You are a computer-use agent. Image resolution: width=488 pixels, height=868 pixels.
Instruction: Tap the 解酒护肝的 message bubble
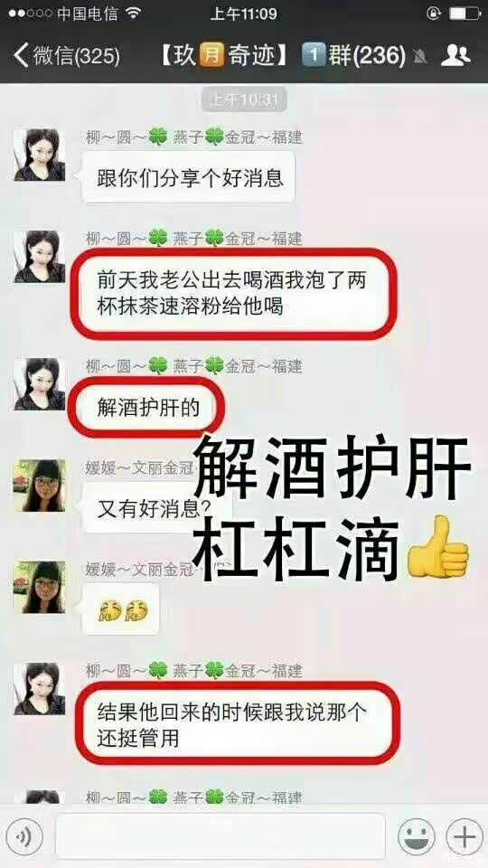point(146,407)
